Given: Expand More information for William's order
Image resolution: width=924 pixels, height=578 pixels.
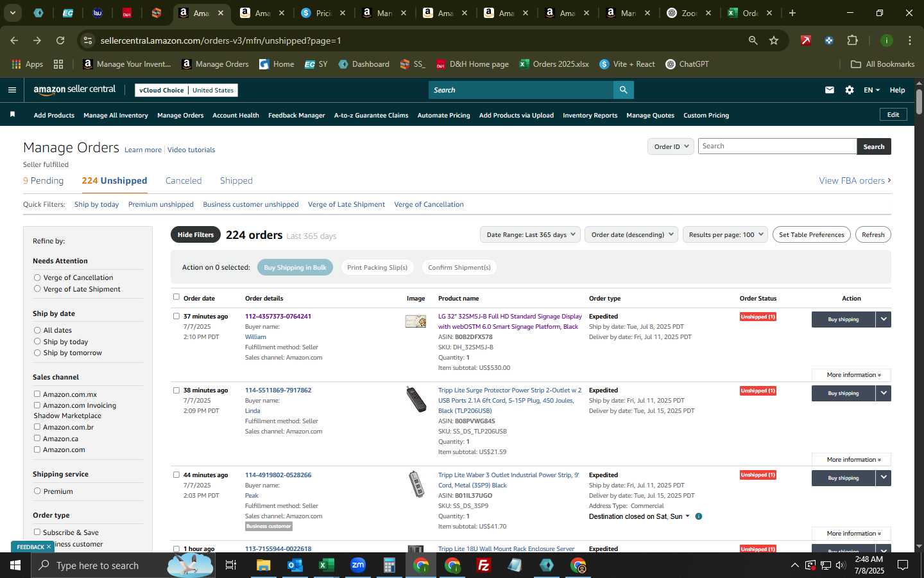Looking at the screenshot, I should [x=851, y=374].
